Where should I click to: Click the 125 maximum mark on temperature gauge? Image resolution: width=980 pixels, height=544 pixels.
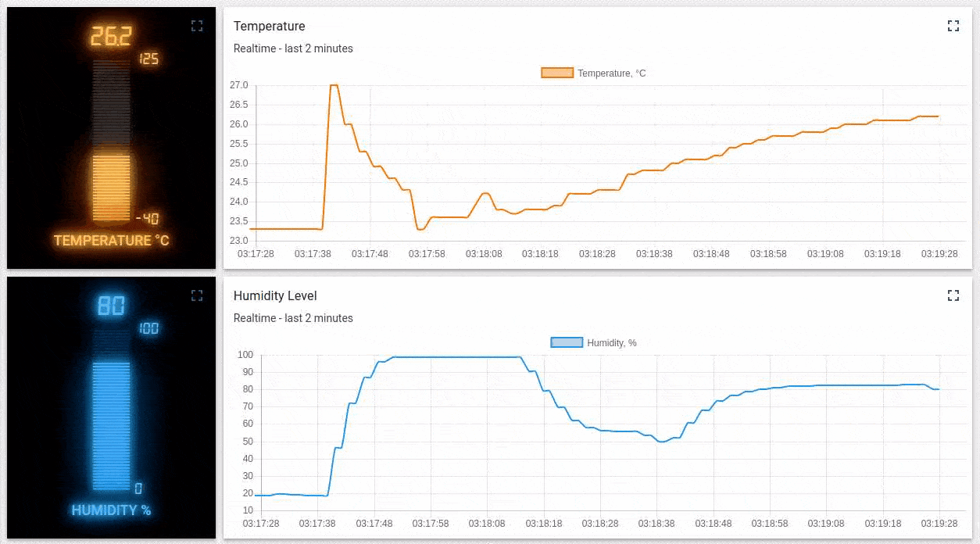click(148, 59)
